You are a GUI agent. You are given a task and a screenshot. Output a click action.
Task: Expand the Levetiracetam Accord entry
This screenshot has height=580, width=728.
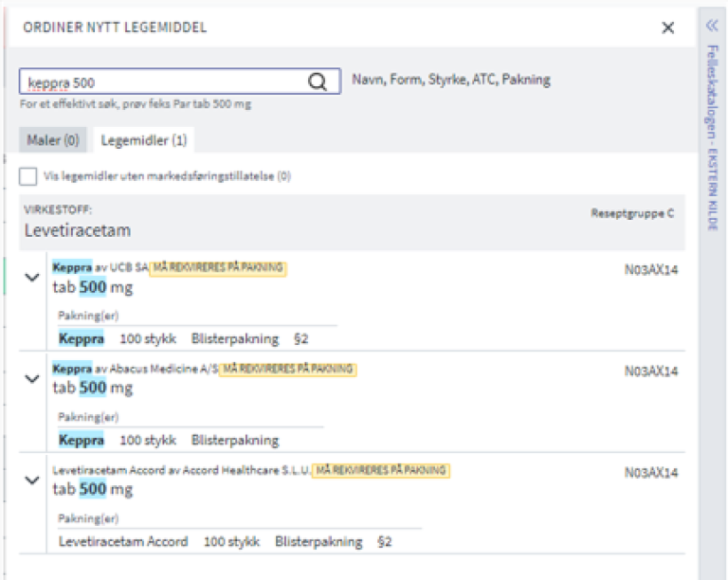click(31, 480)
